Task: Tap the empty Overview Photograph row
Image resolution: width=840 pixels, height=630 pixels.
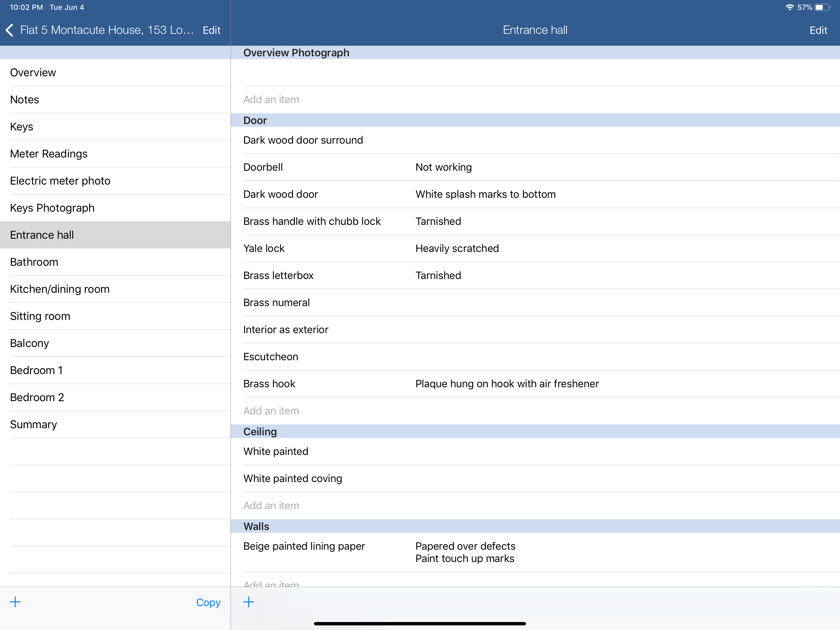Action: pyautogui.click(x=535, y=73)
